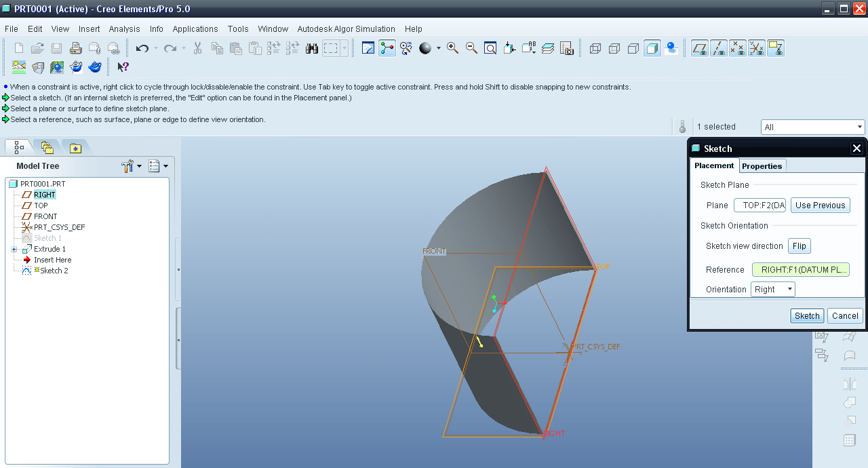The width and height of the screenshot is (868, 468).
Task: Select the No Hidden display style
Action: [x=633, y=48]
